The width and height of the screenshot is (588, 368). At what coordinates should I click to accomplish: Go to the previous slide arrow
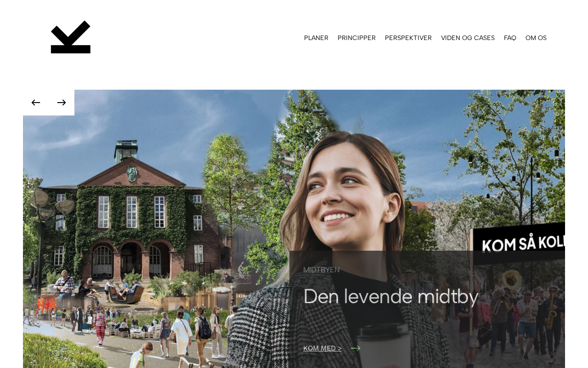tap(36, 103)
